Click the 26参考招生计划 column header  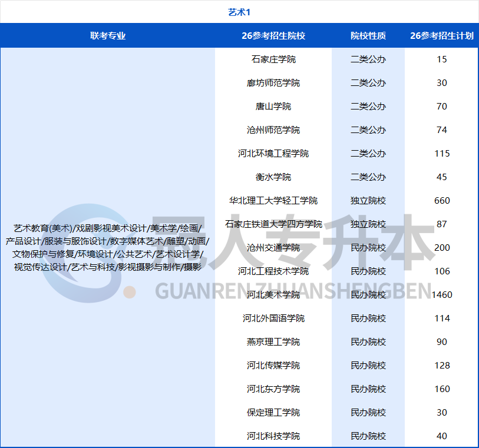coord(442,36)
